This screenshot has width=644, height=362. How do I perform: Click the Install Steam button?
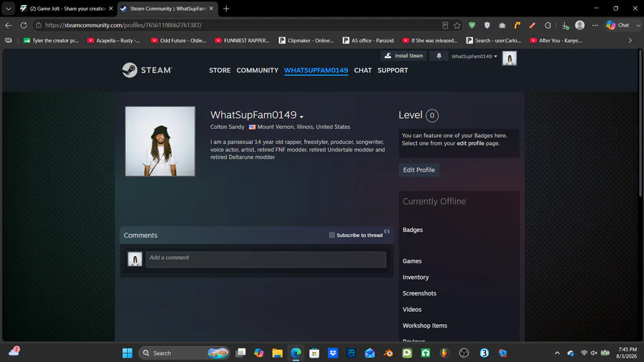[404, 56]
